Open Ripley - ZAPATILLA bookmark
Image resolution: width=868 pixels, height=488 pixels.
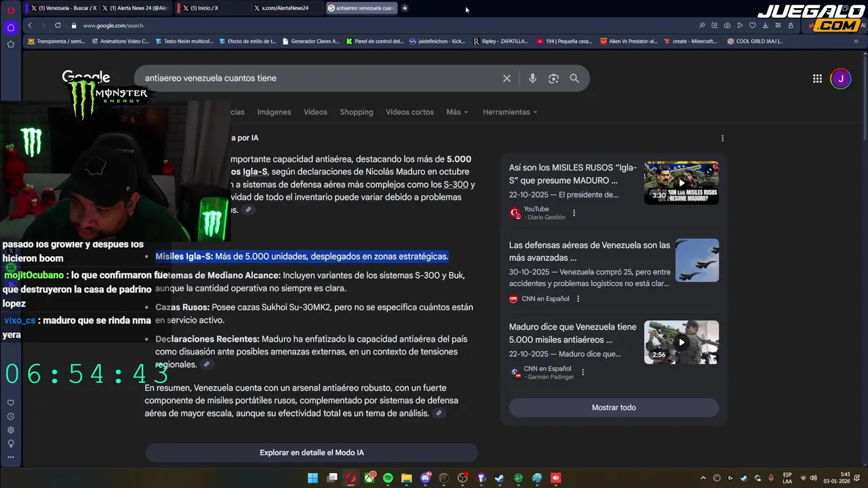coord(500,41)
